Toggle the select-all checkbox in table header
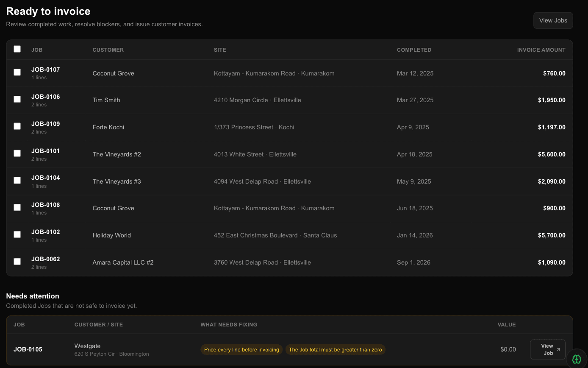588x368 pixels. point(17,49)
